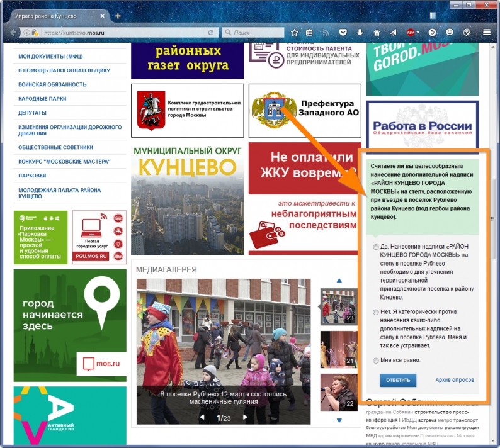500x448 pixels.
Task: Open the downloads arrow icon
Action: (360, 32)
